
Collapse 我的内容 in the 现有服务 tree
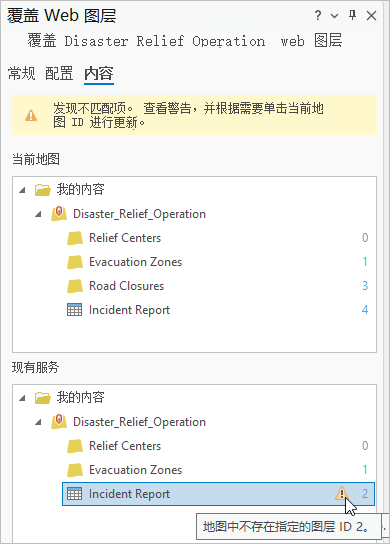pos(22,398)
